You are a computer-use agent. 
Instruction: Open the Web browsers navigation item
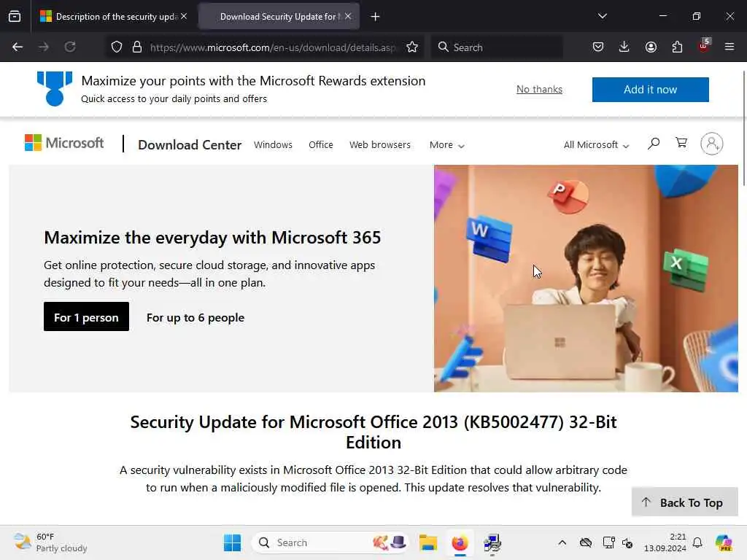[379, 145]
